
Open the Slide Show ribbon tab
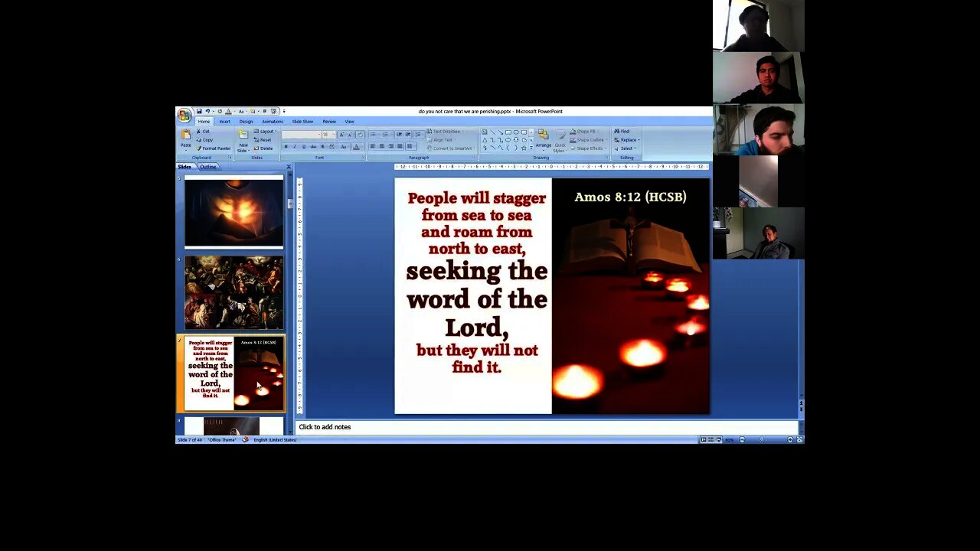(x=302, y=122)
